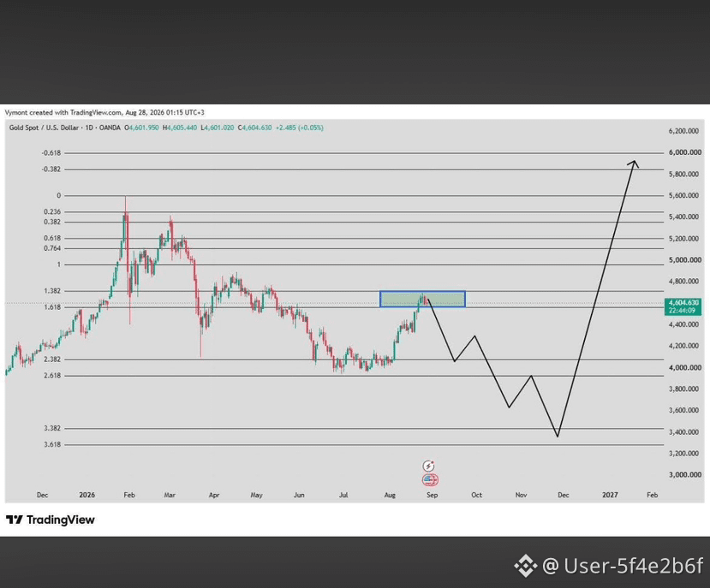The width and height of the screenshot is (710, 588).
Task: Click the 3,400.000 price axis label
Action: pos(683,432)
